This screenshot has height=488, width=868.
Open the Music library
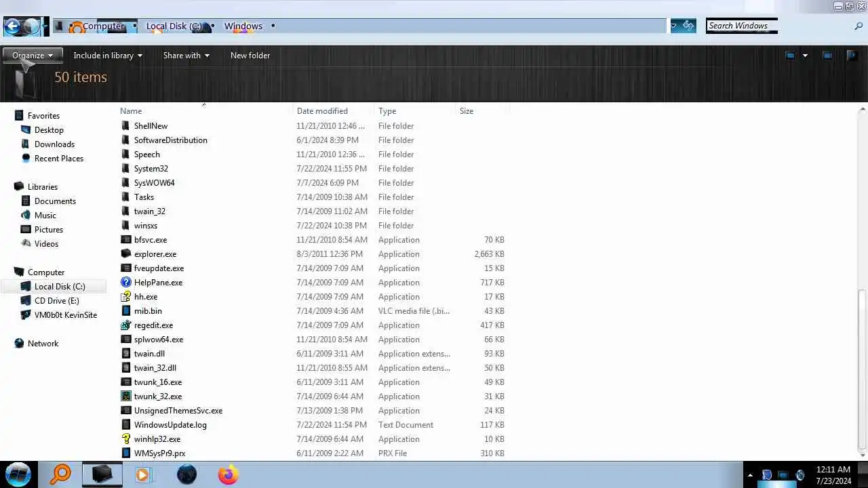point(45,216)
